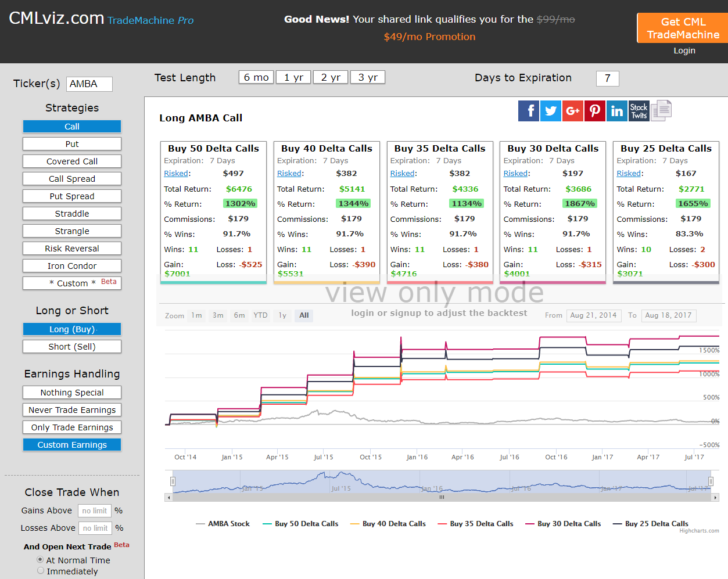The width and height of the screenshot is (728, 579).
Task: Share on LinkedIn icon
Action: [617, 110]
